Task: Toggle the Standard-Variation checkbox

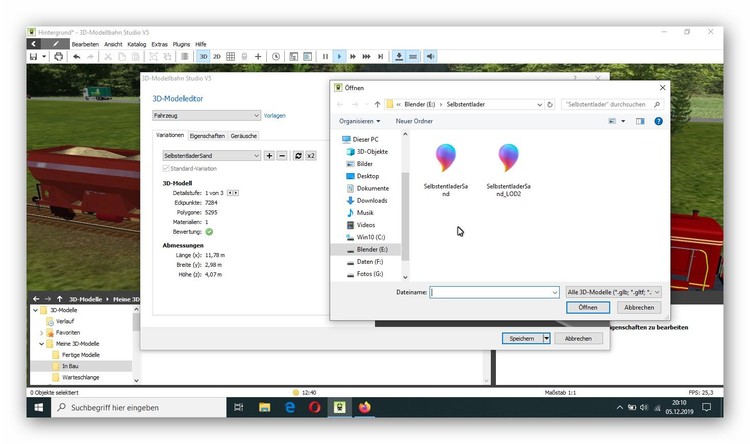Action: pyautogui.click(x=167, y=169)
